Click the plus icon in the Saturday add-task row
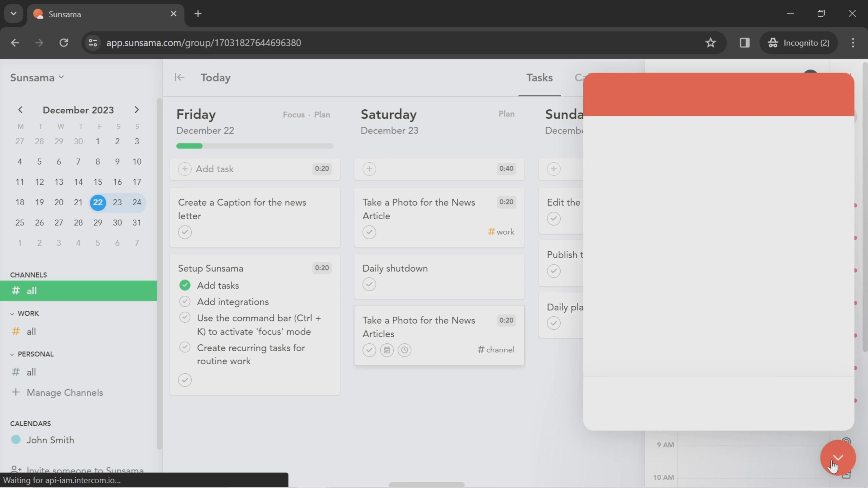 coord(369,169)
